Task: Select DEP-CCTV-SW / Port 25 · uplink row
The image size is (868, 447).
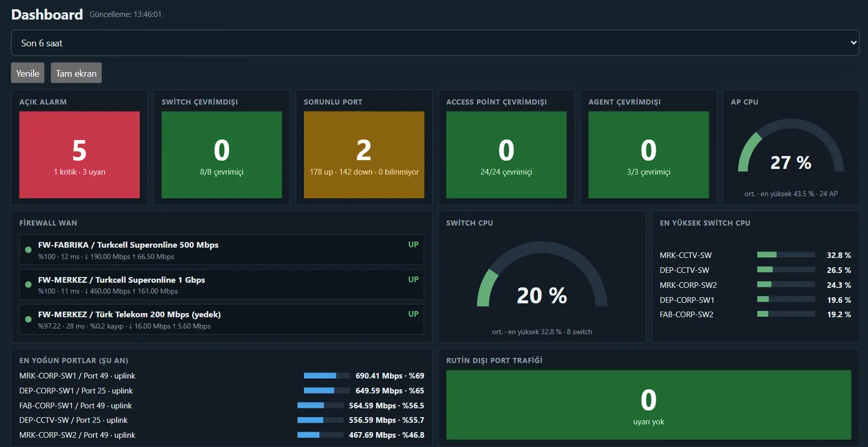Action: [x=222, y=420]
